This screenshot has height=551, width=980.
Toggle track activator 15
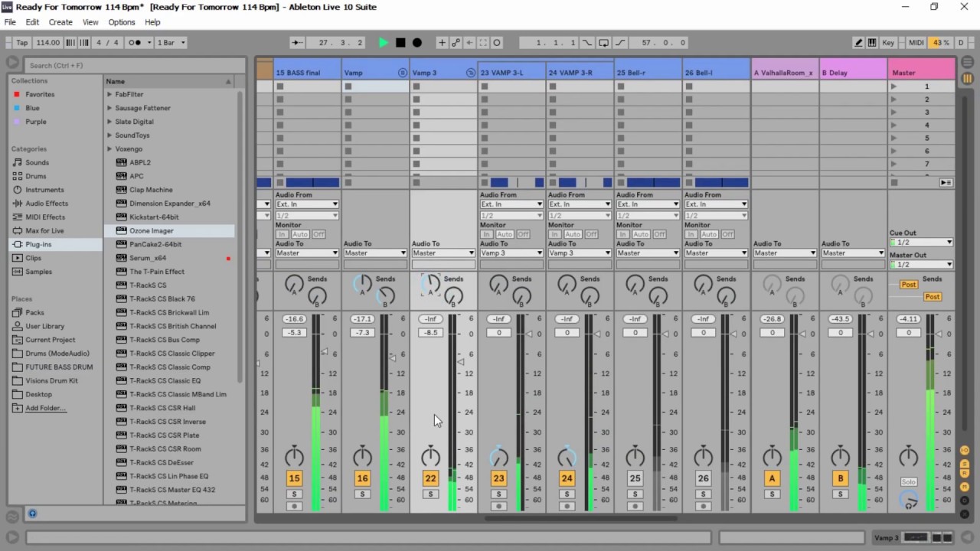[x=294, y=478]
